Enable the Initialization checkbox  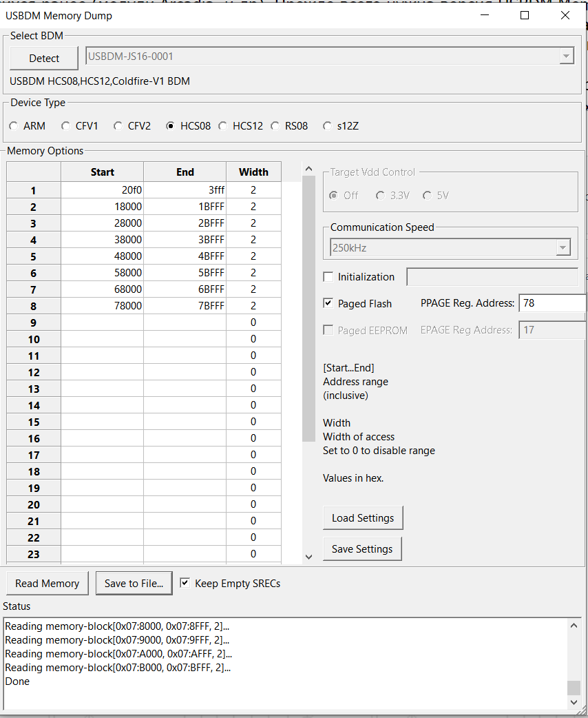click(x=328, y=277)
